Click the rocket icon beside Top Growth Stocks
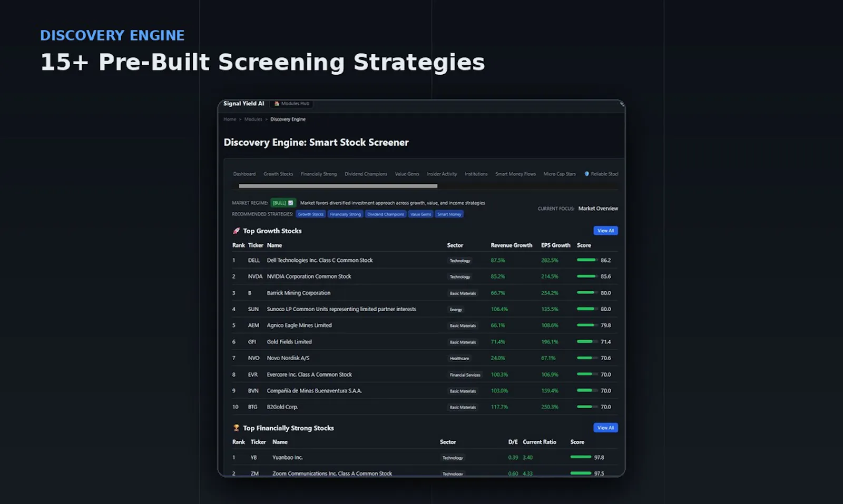The width and height of the screenshot is (843, 504). [x=236, y=231]
